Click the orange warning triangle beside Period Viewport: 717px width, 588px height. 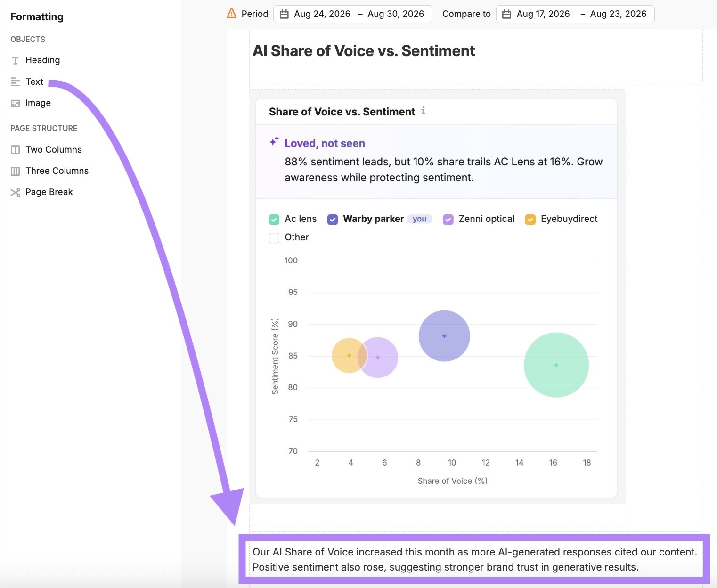pyautogui.click(x=231, y=13)
